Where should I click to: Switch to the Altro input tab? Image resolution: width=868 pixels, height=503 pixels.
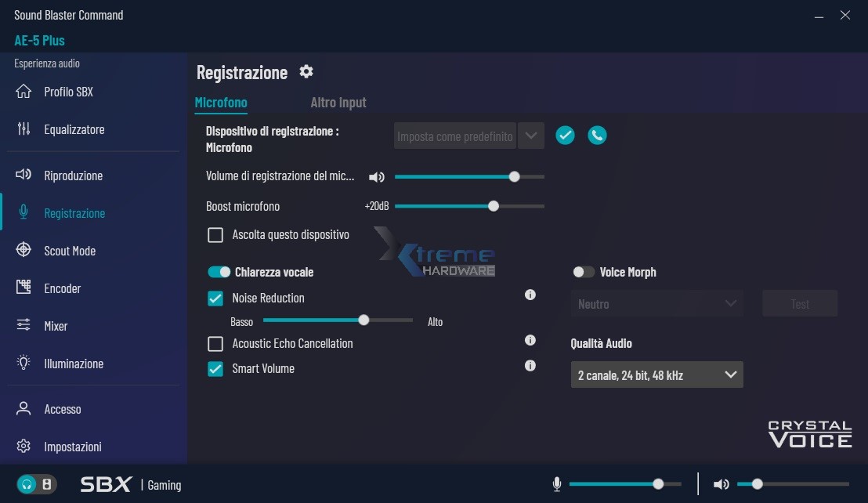click(x=338, y=103)
